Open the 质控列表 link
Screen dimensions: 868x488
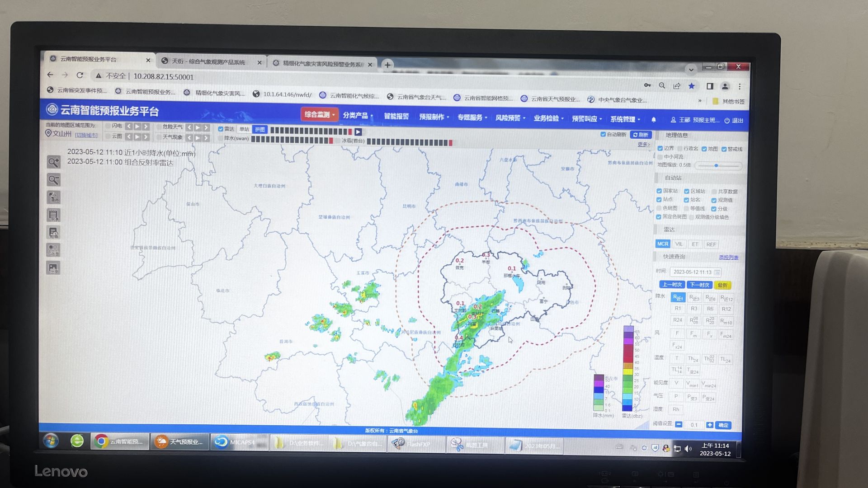click(728, 257)
